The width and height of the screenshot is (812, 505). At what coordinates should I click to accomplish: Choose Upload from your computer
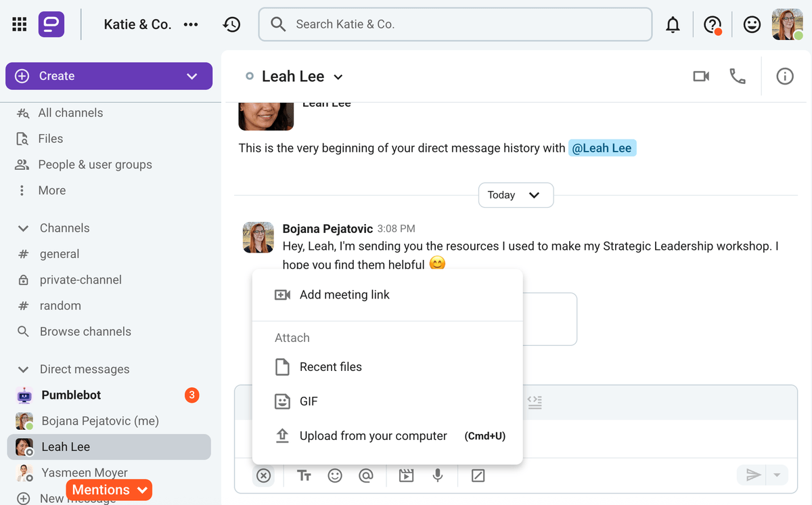(x=373, y=437)
